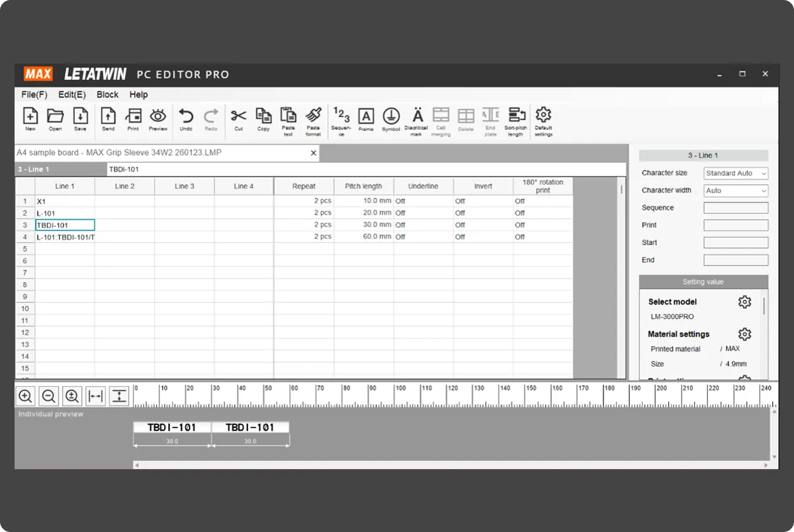Click the Line 2 column header
794x532 pixels.
(x=124, y=186)
